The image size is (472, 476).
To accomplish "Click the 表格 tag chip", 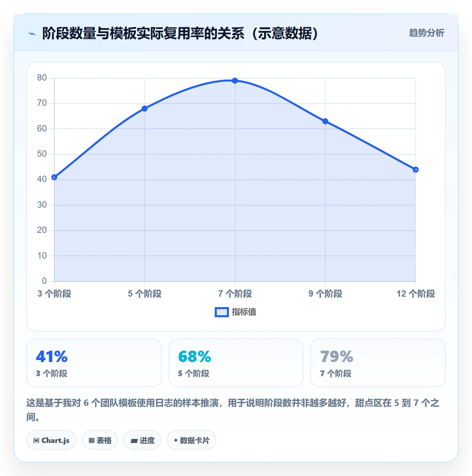I will [x=100, y=440].
